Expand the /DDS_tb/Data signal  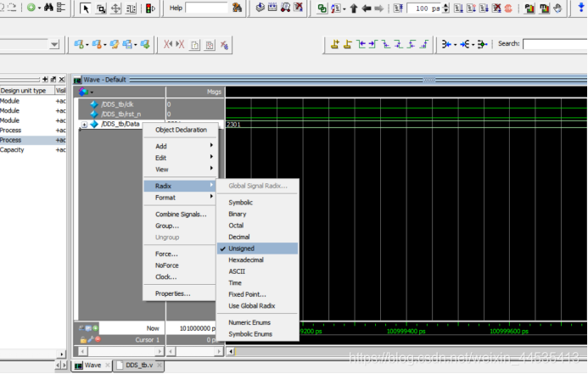[84, 125]
